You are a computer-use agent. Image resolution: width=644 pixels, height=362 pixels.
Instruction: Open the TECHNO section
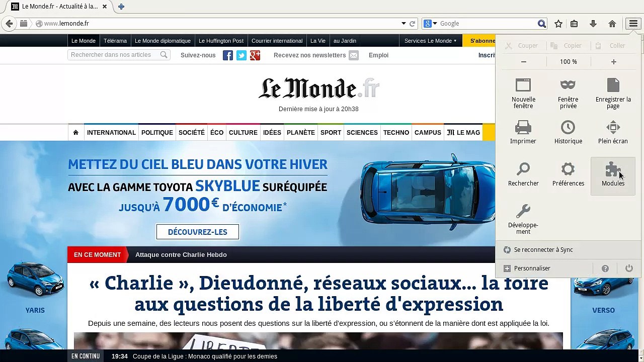point(396,133)
